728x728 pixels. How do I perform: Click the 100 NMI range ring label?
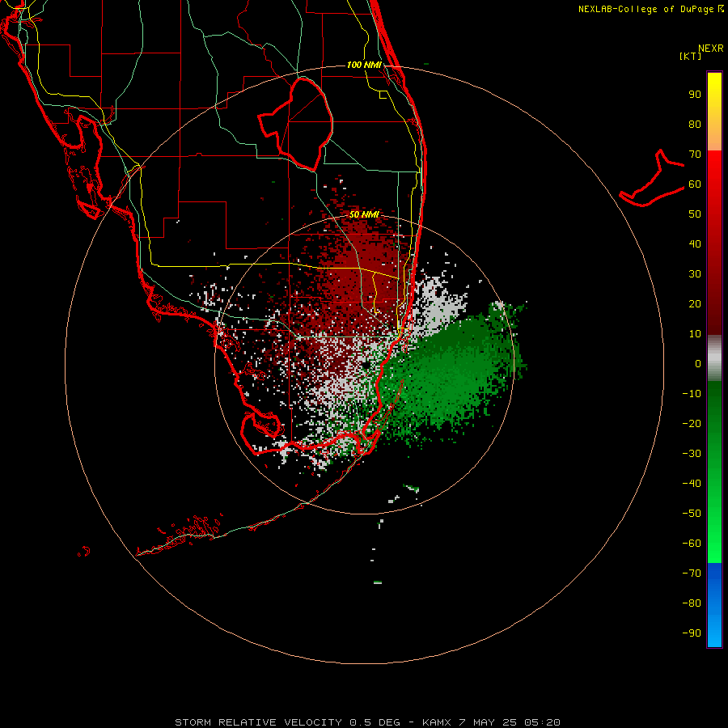pos(364,65)
